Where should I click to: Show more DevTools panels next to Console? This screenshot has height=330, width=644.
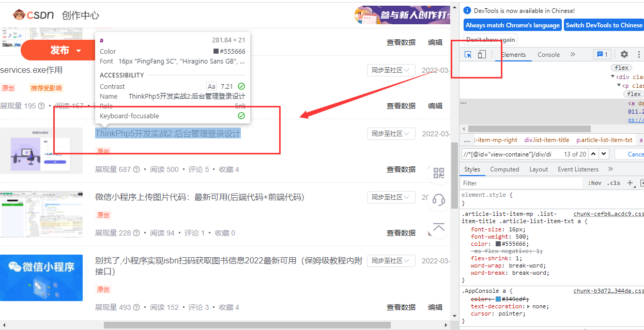[573, 54]
